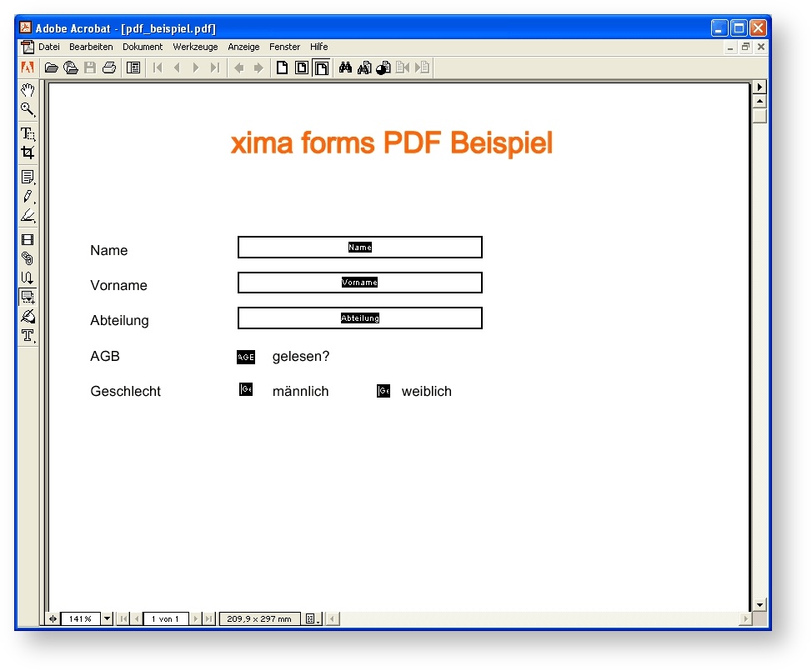812x671 pixels.
Task: Open the Dokument menu
Action: pyautogui.click(x=143, y=48)
